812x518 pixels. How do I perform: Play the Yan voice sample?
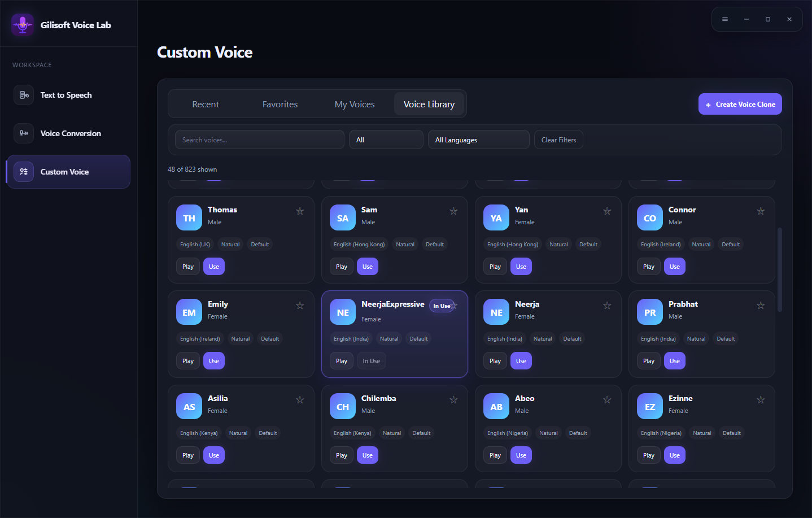coord(495,267)
